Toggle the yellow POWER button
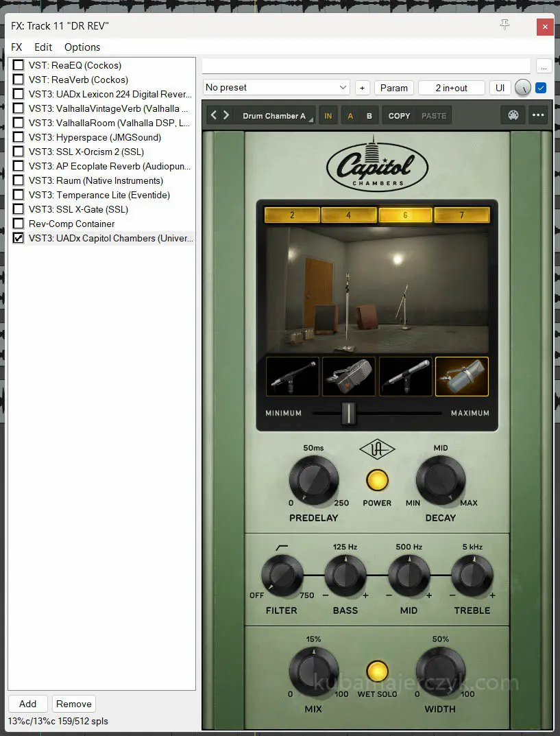560x736 pixels. pyautogui.click(x=377, y=480)
